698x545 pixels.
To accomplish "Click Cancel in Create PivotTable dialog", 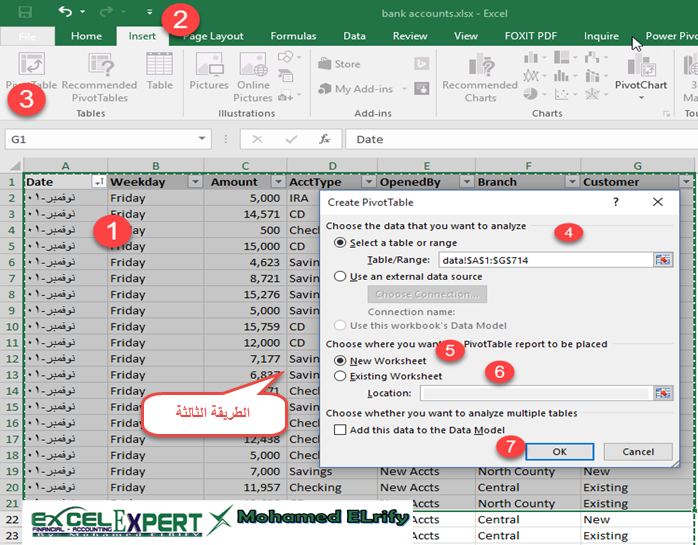I will pos(638,452).
